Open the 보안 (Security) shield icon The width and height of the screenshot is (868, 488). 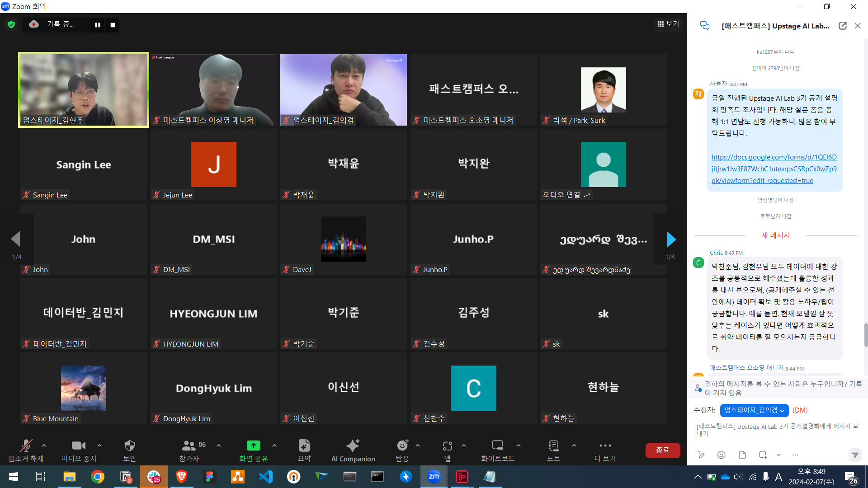pos(129,446)
